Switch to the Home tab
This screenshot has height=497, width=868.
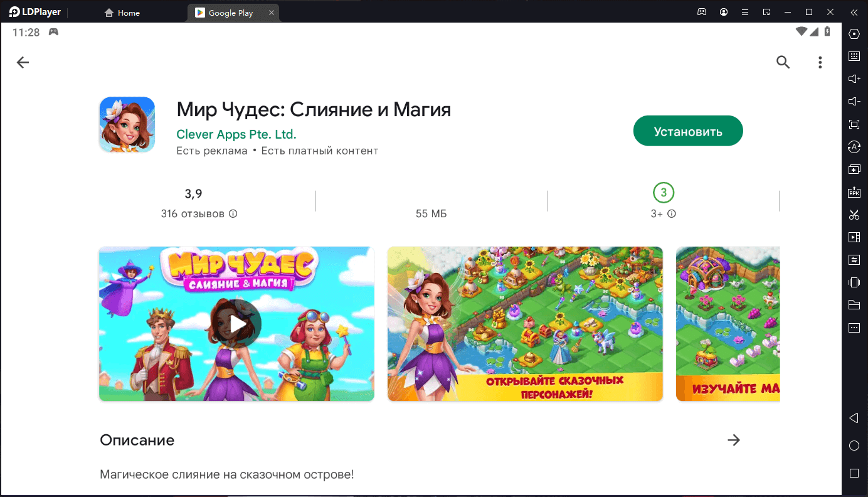122,13
